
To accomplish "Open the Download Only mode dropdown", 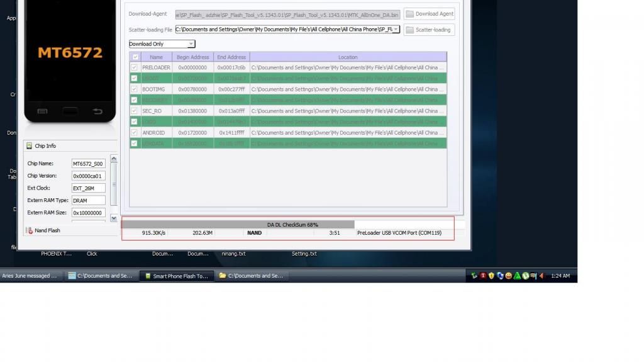I will [x=162, y=44].
